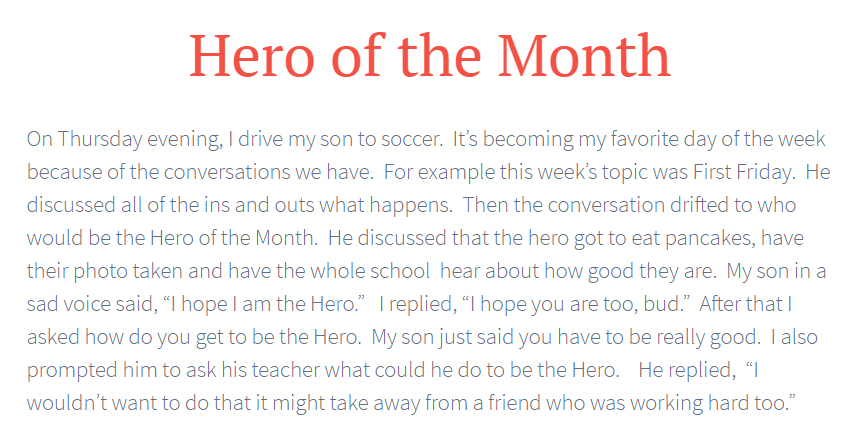The width and height of the screenshot is (857, 438).
Task: Click the word 'soccer' in first line
Action: (412, 139)
